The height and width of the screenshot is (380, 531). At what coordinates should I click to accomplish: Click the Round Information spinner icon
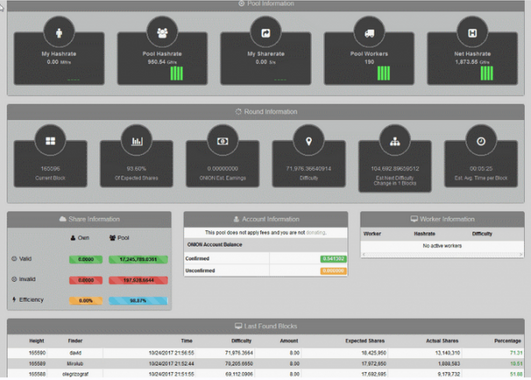238,111
